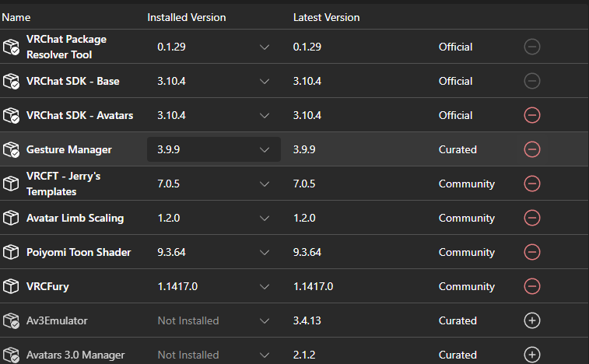The height and width of the screenshot is (364, 589).
Task: Select the Gesture Manager name
Action: tap(69, 149)
